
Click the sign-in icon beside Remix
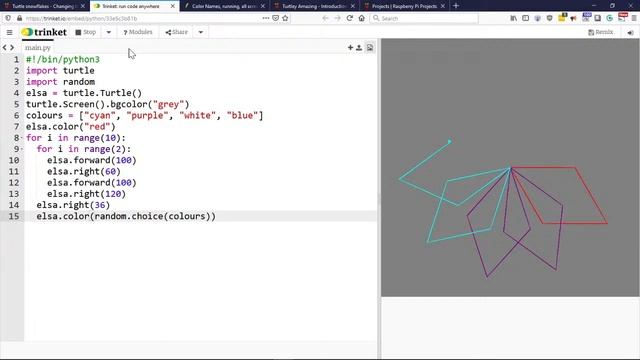pyautogui.click(x=630, y=32)
